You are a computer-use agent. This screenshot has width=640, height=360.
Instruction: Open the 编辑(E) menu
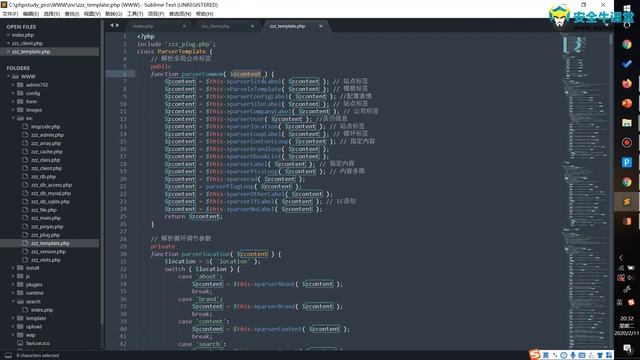(x=31, y=14)
